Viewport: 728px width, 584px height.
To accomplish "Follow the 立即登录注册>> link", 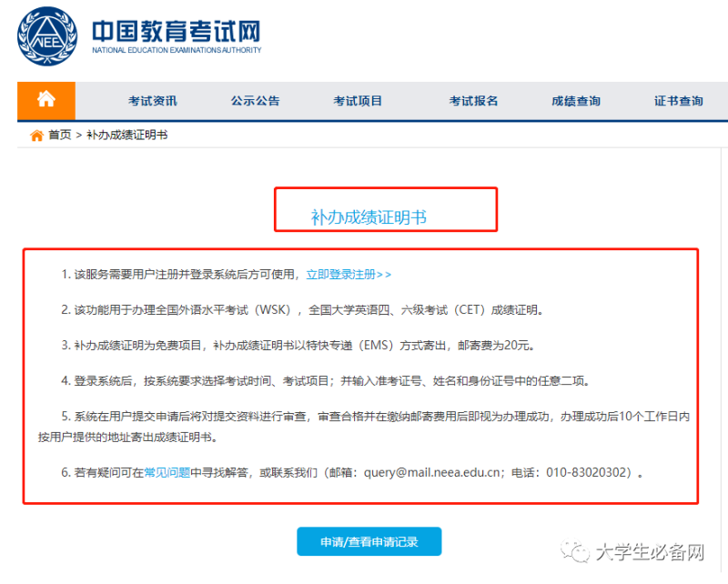I will coord(349,274).
